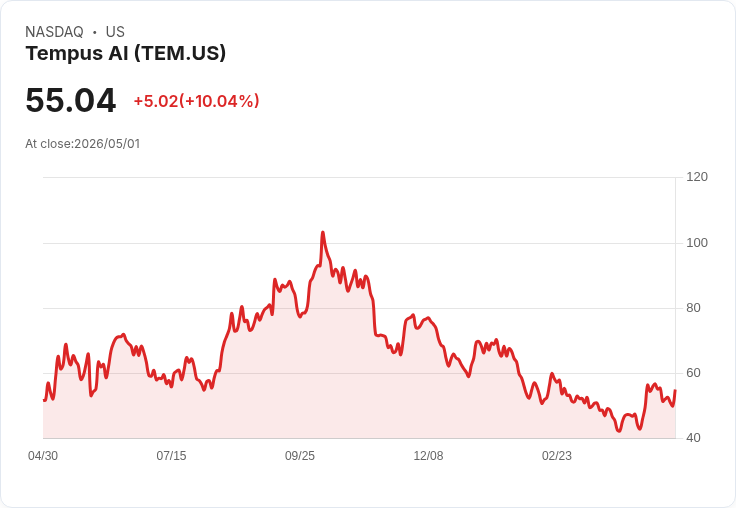736x508 pixels.
Task: Click the 02/23 date axis label
Action: [557, 456]
